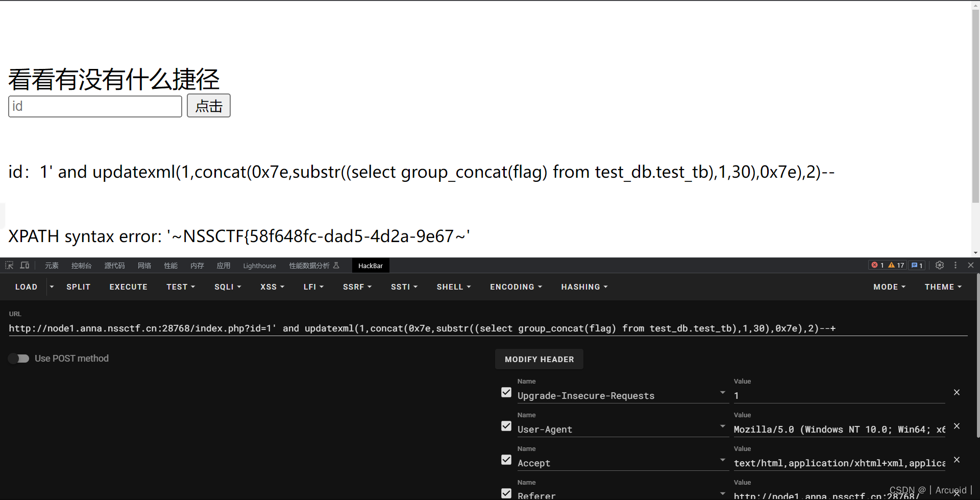Screen dimensions: 980x500
Task: Click the EXECUTE button
Action: point(128,287)
